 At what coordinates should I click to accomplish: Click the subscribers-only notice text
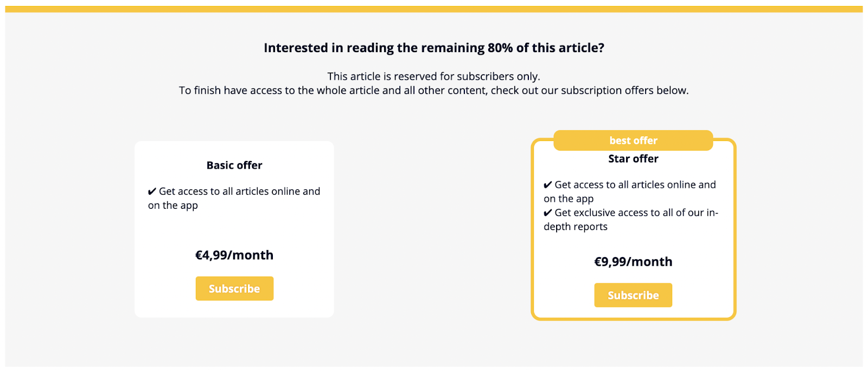point(434,76)
